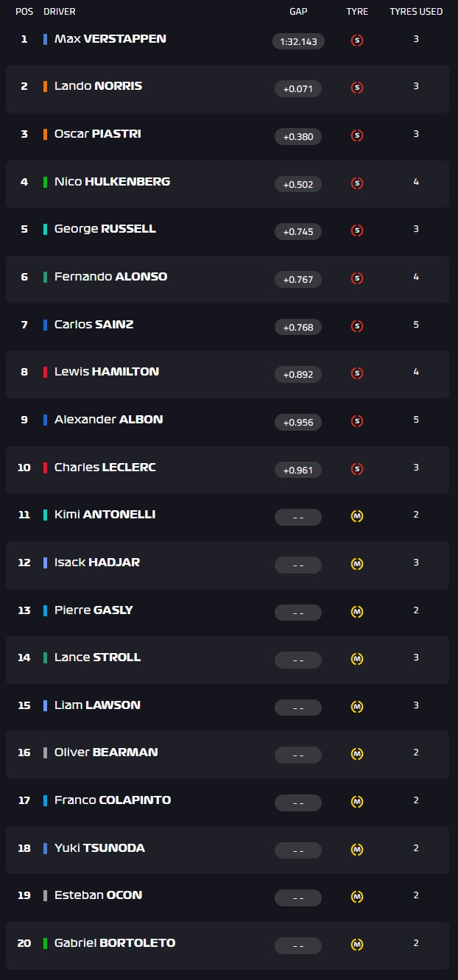Viewport: 458px width, 980px height.
Task: Click the medium tyre icon in Bearman's row
Action: tap(357, 754)
